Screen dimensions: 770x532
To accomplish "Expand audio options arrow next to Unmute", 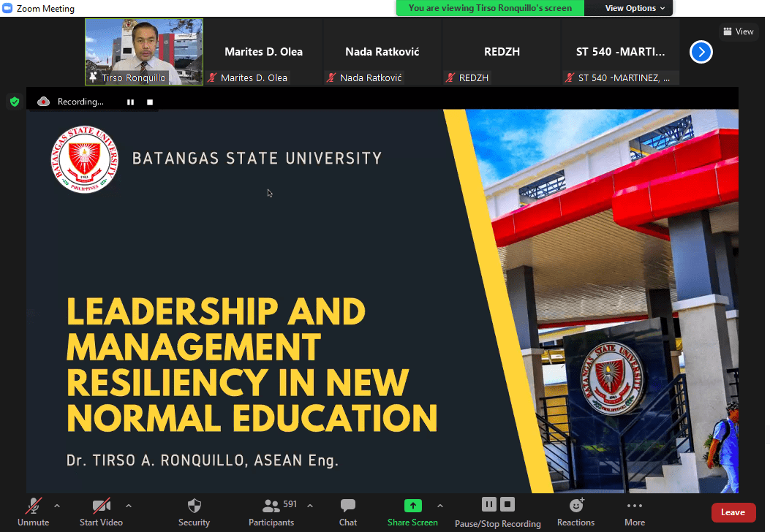I will 57,506.
